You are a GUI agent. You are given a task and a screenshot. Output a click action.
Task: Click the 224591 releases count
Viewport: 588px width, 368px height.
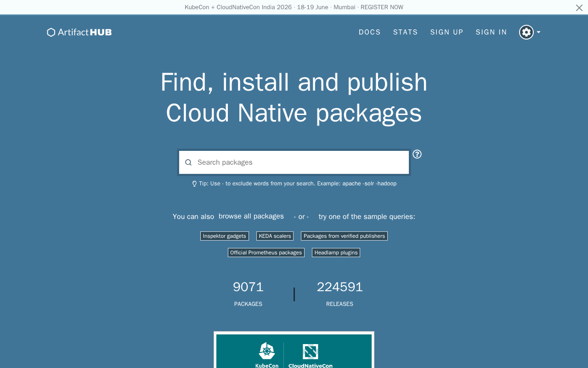340,287
